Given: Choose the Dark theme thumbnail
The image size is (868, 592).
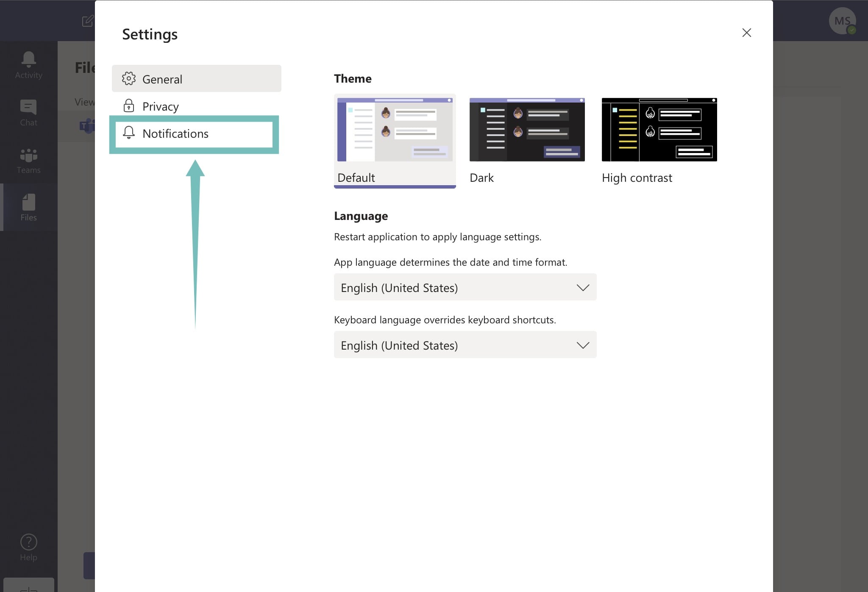Looking at the screenshot, I should (x=527, y=130).
